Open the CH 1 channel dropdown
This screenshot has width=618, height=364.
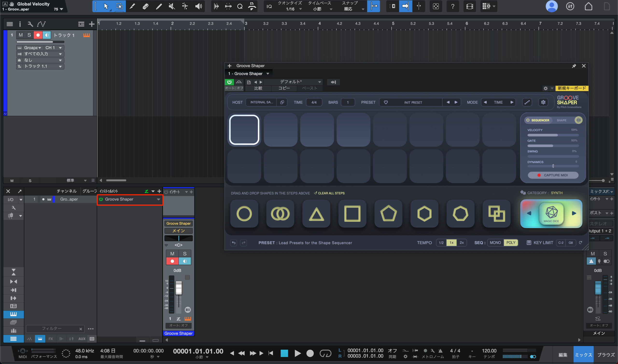pos(54,48)
